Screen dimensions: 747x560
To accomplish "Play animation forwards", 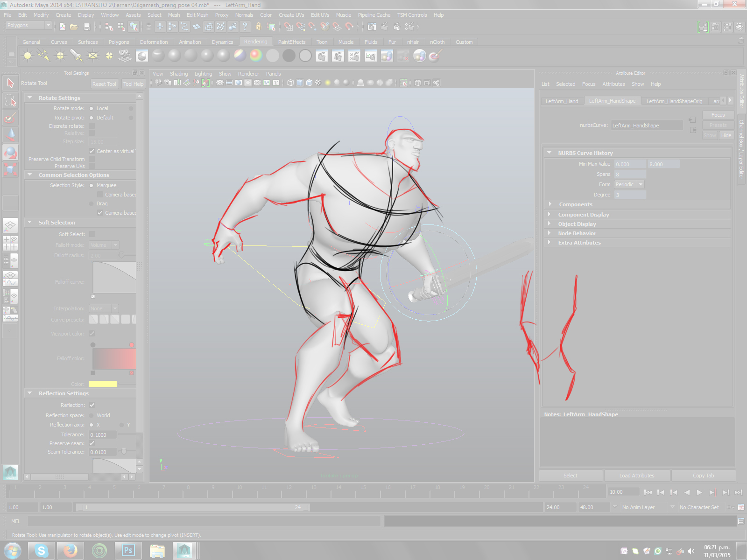I will [699, 492].
